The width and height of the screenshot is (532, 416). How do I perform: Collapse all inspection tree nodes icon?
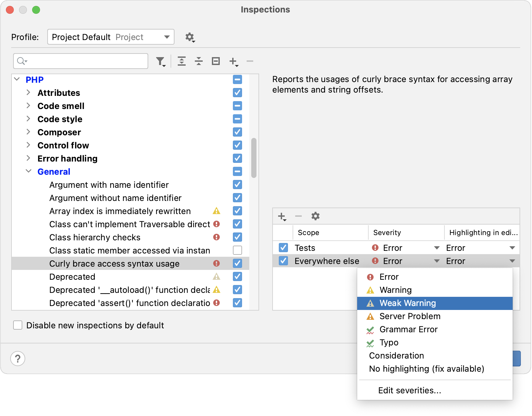[x=199, y=61]
